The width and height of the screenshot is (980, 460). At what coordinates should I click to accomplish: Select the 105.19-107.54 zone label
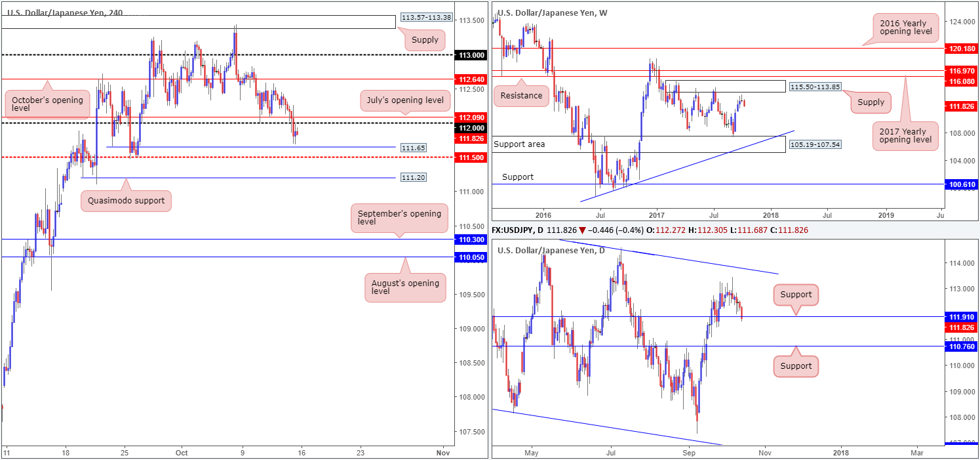click(815, 144)
